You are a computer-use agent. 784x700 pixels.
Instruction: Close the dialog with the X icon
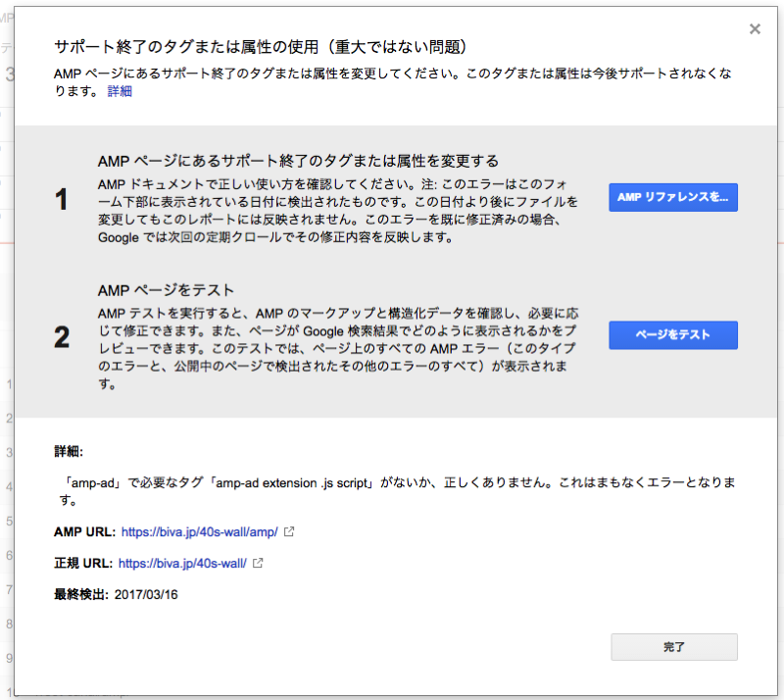pos(755,29)
